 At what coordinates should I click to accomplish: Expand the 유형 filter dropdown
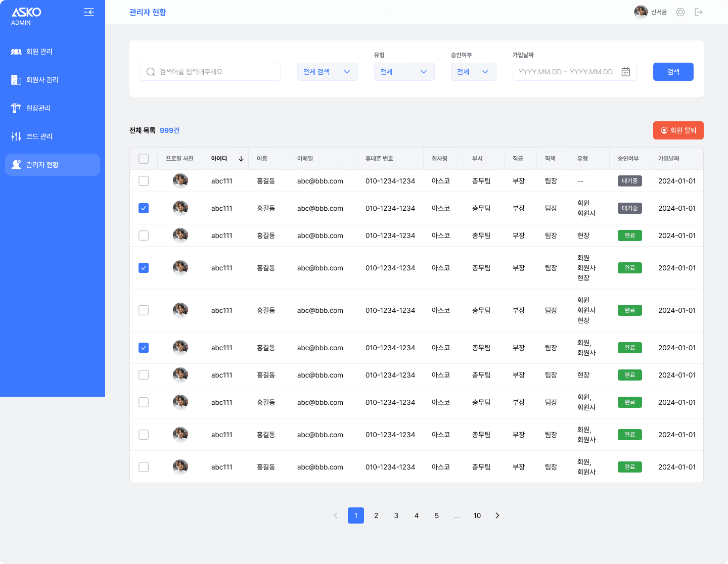[x=404, y=71]
